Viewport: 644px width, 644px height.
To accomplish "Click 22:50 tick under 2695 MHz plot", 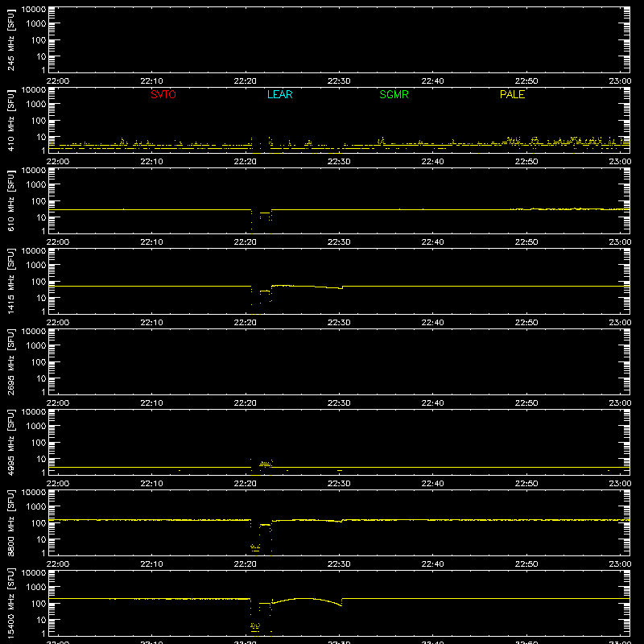I will (x=526, y=403).
